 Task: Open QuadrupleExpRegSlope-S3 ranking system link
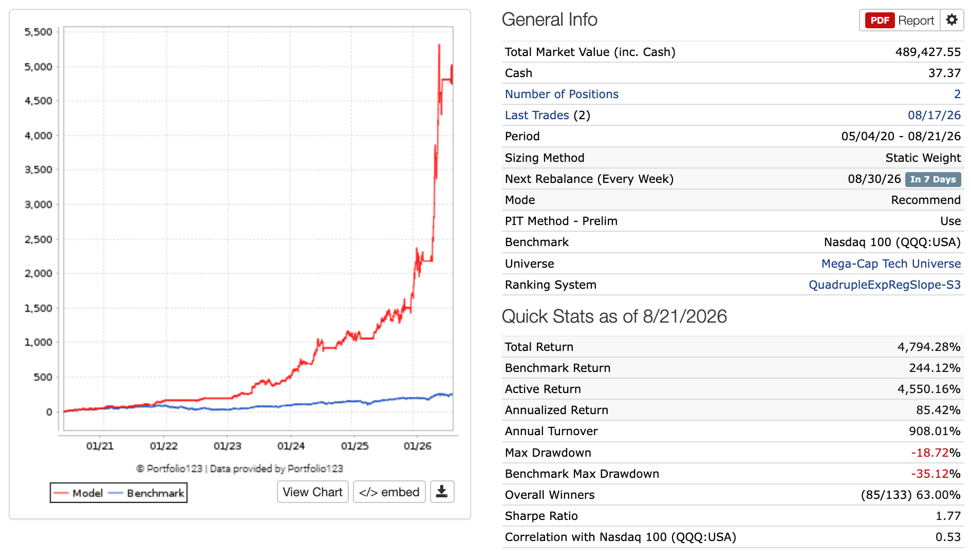[x=885, y=285]
